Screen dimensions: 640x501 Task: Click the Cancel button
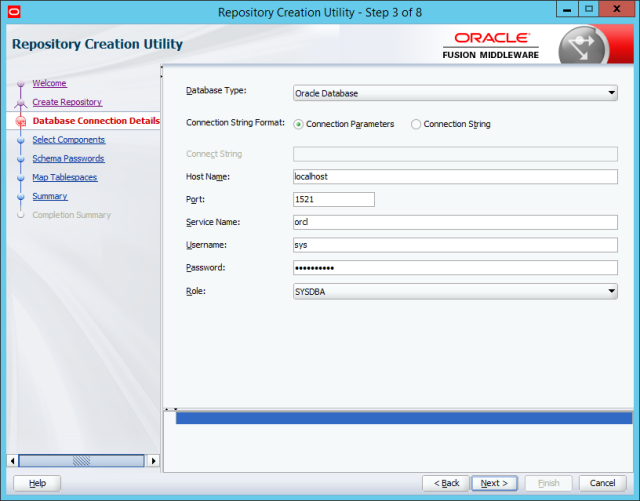coord(602,483)
